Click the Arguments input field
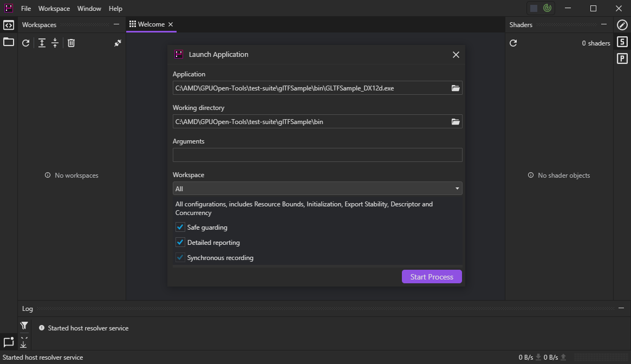The height and width of the screenshot is (364, 631). pyautogui.click(x=317, y=155)
